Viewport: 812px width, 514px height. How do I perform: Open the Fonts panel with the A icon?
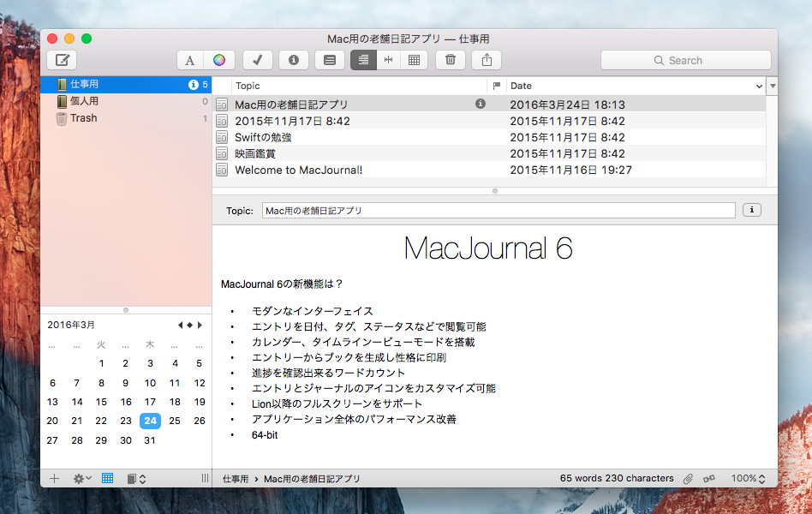click(189, 60)
